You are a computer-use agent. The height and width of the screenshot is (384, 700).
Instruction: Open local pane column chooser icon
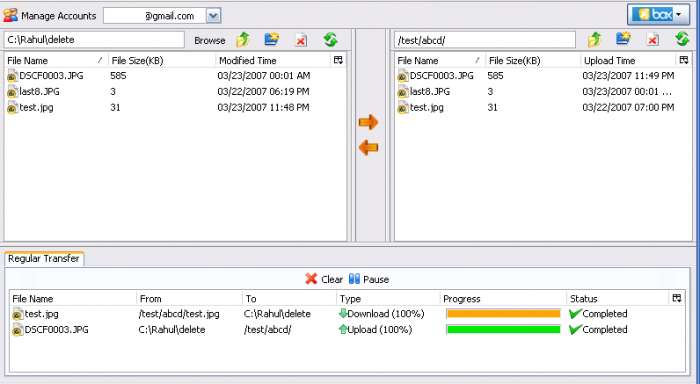338,60
